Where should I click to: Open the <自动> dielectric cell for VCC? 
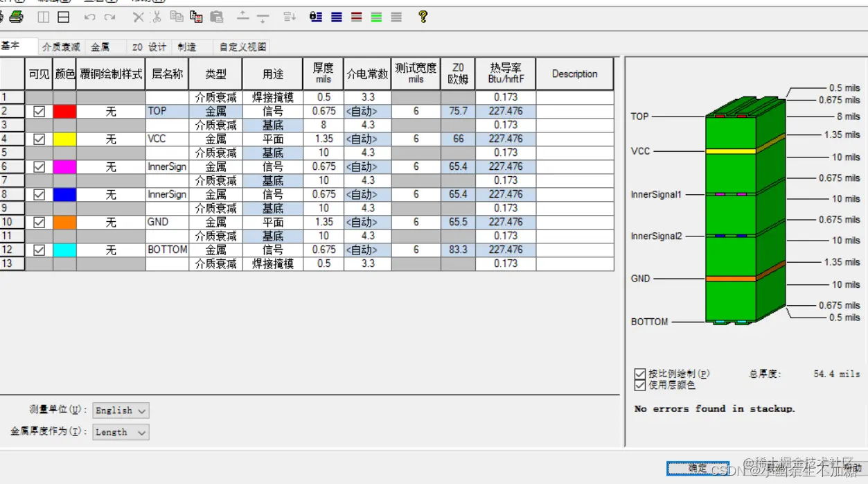coord(367,139)
